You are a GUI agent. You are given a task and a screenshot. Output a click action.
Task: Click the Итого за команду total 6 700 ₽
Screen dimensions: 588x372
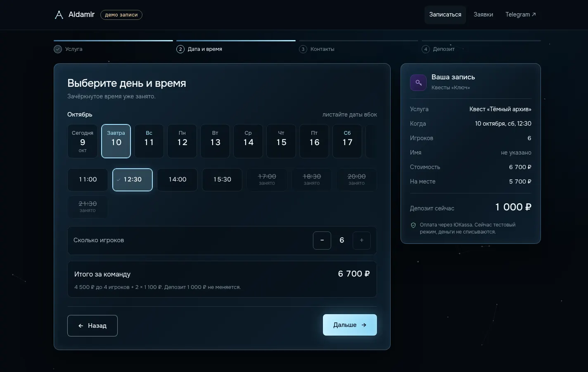(x=354, y=274)
